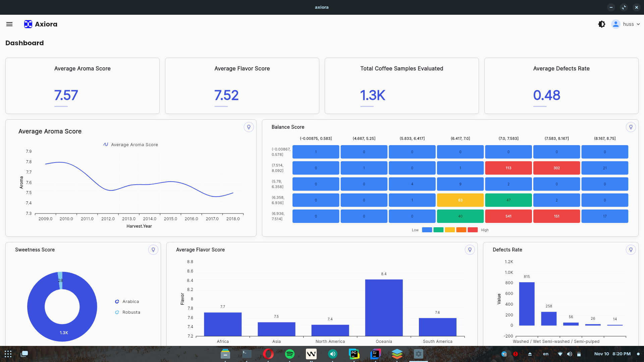Screen dimensions: 644x362
Task: Toggle the Average Aroma Score line legend
Action: coord(130,144)
